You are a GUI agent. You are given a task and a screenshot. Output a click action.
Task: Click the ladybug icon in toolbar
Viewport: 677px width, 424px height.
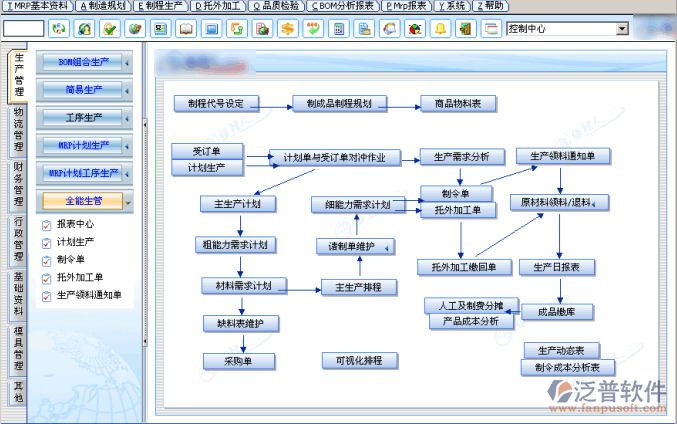click(415, 29)
